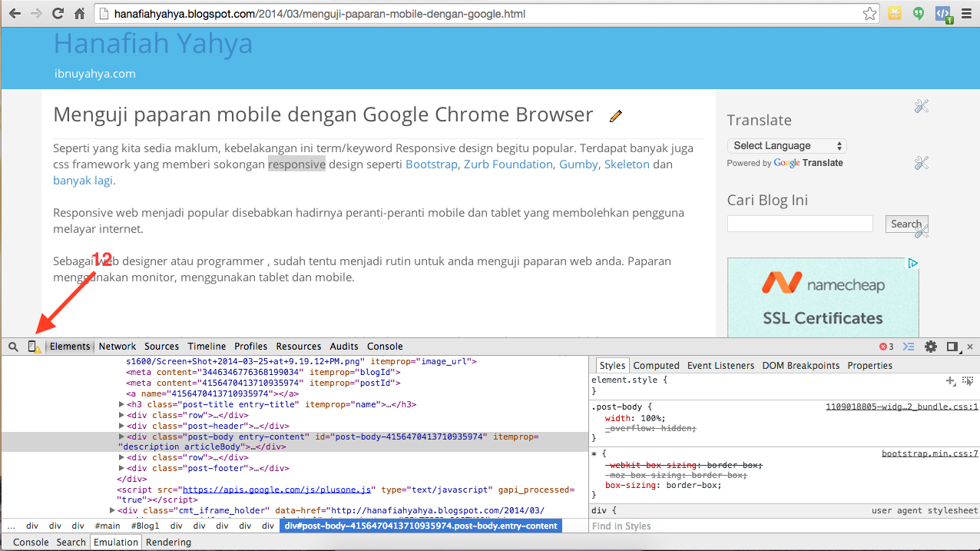Click the browser Forward arrow
This screenshot has height=551, width=980.
[35, 14]
